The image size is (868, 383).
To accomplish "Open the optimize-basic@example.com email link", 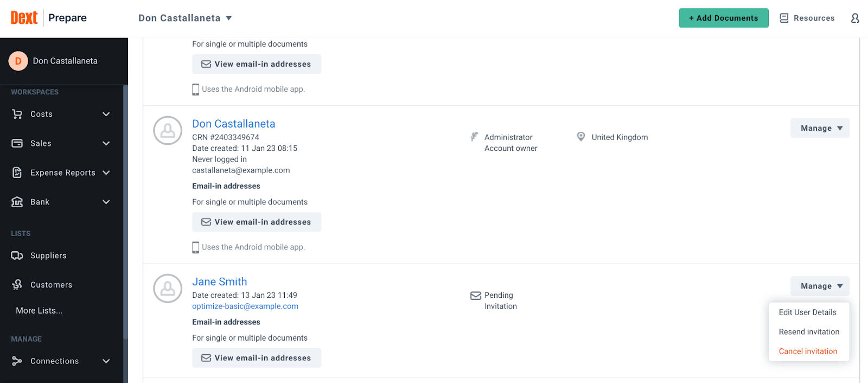I will click(245, 306).
